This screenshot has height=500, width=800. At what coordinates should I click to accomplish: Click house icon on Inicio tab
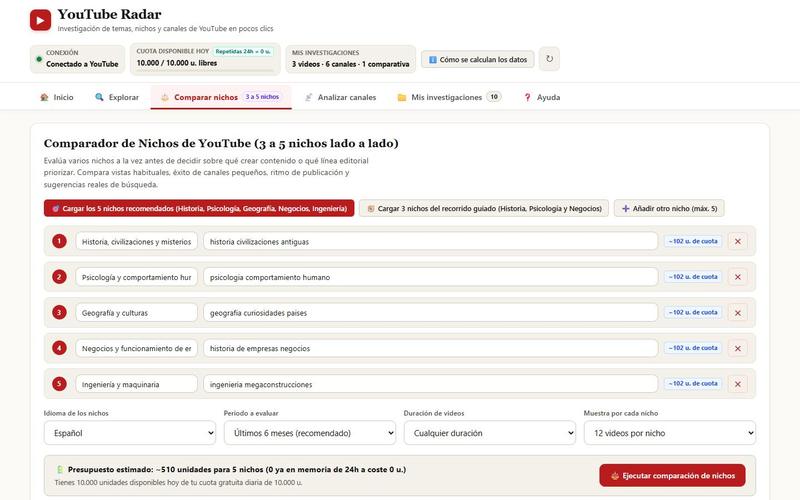point(44,97)
